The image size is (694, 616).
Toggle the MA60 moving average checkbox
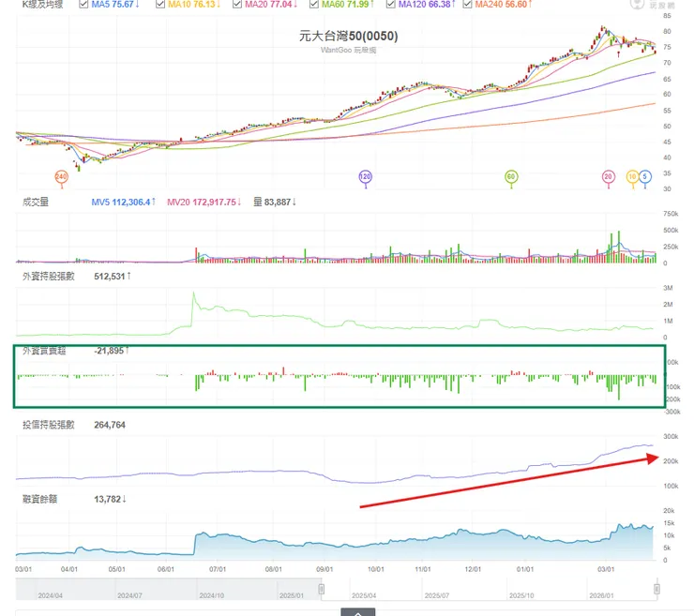point(314,4)
